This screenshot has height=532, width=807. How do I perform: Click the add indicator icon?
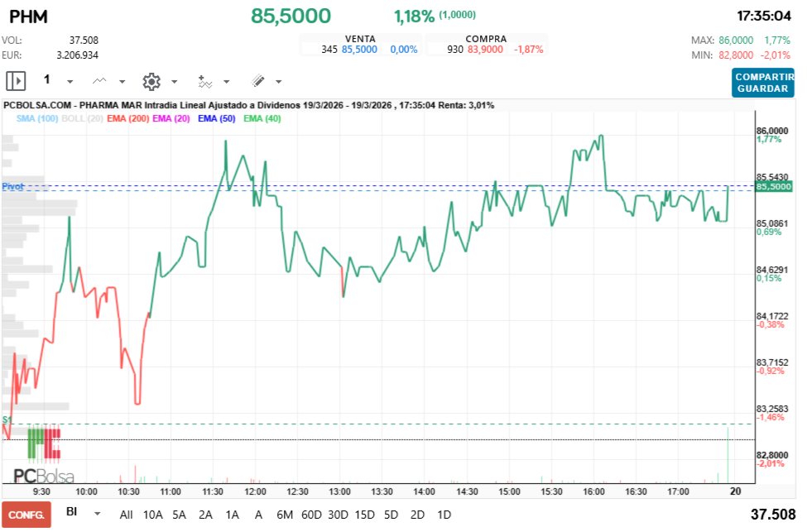tap(205, 80)
